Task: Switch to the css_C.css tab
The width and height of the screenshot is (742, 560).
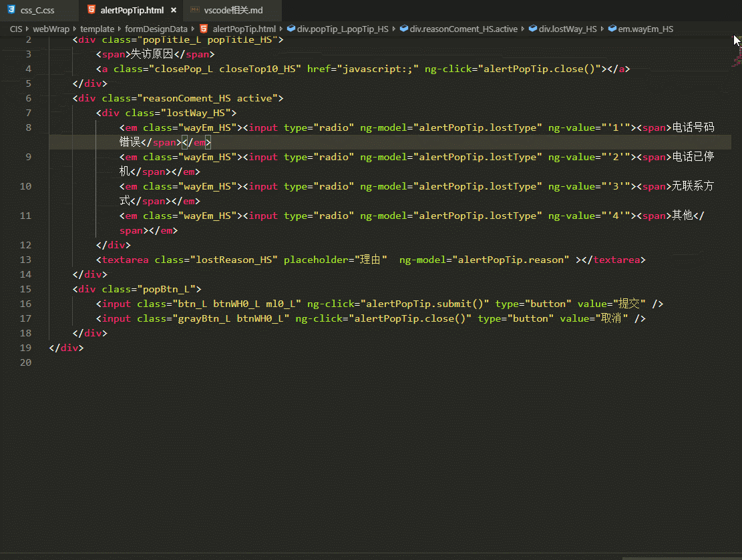Action: click(x=37, y=10)
